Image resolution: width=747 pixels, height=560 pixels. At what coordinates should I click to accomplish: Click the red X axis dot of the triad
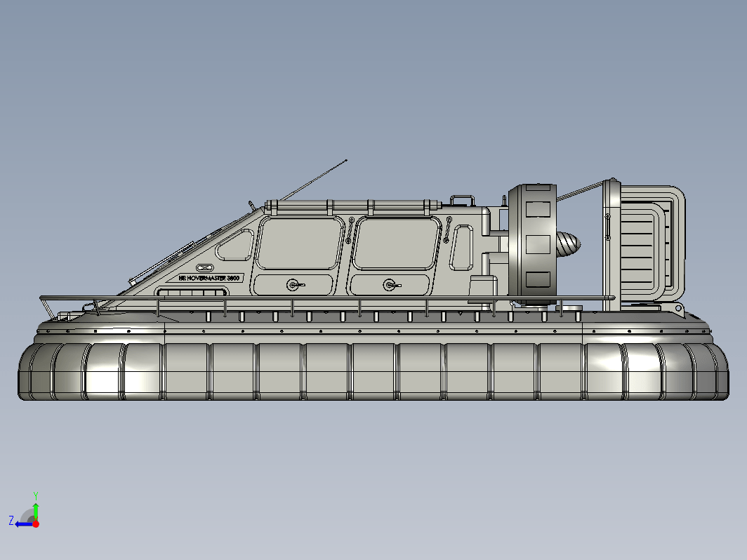tap(36, 524)
